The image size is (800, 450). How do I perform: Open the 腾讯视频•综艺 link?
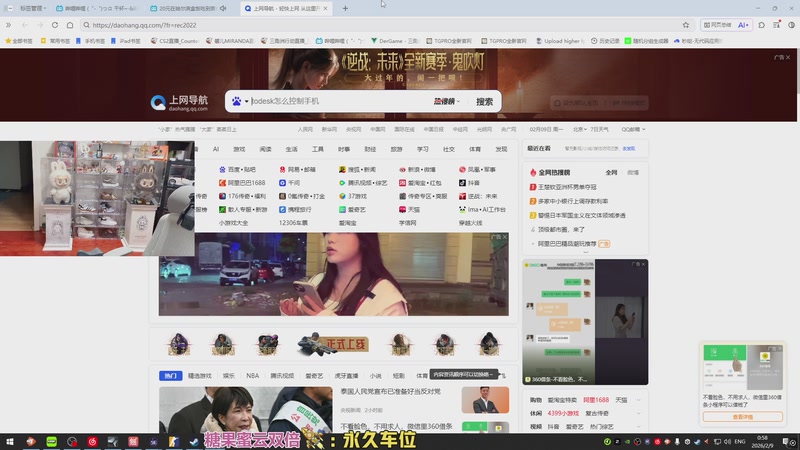pos(363,183)
